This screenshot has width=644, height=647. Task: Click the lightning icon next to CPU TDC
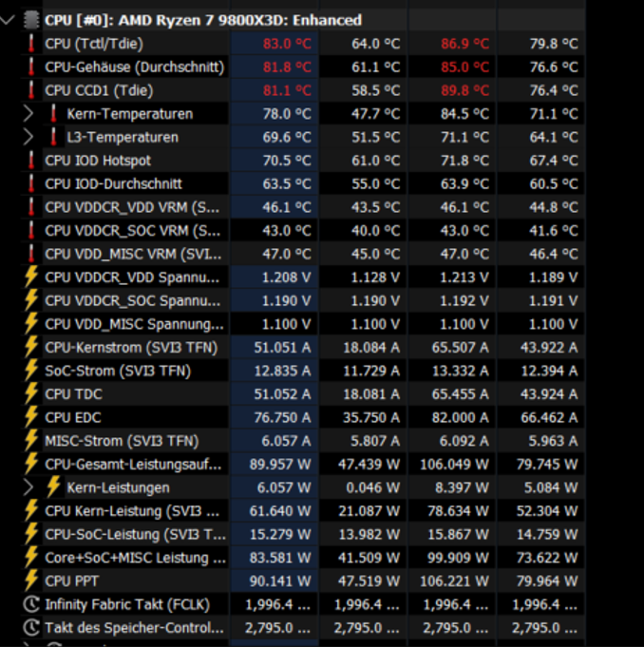[31, 393]
